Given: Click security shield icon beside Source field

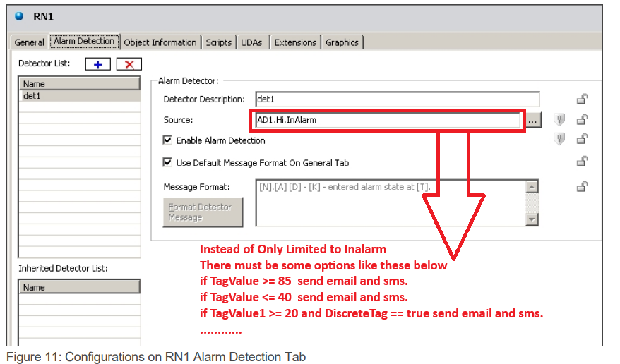Looking at the screenshot, I should (559, 120).
